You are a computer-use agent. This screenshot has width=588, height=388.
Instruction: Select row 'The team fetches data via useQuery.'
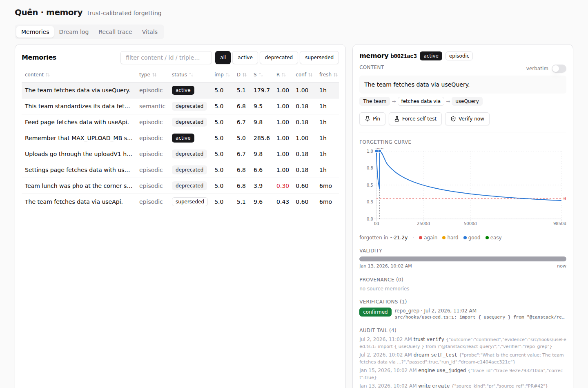[180, 90]
